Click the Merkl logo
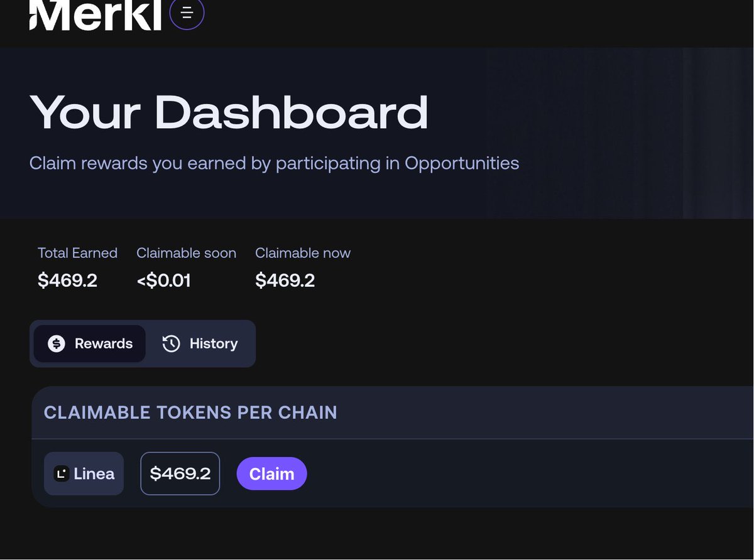Screen dimensions: 754x560 click(95, 14)
